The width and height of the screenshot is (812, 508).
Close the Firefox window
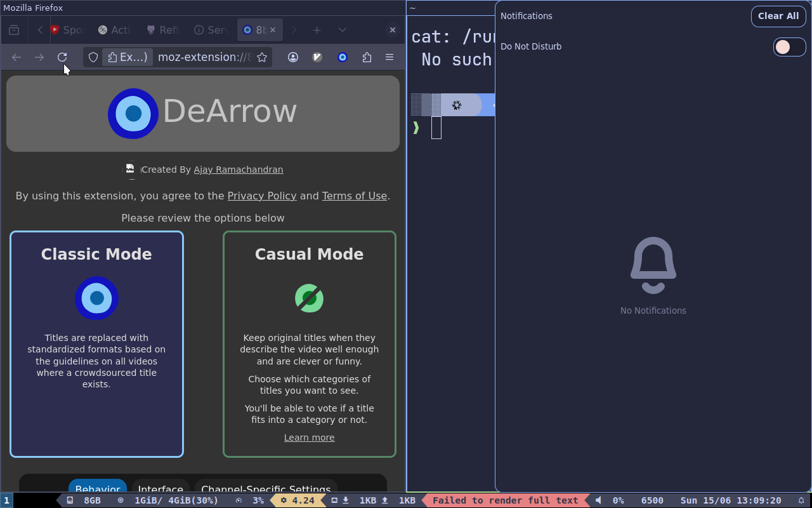(x=393, y=30)
